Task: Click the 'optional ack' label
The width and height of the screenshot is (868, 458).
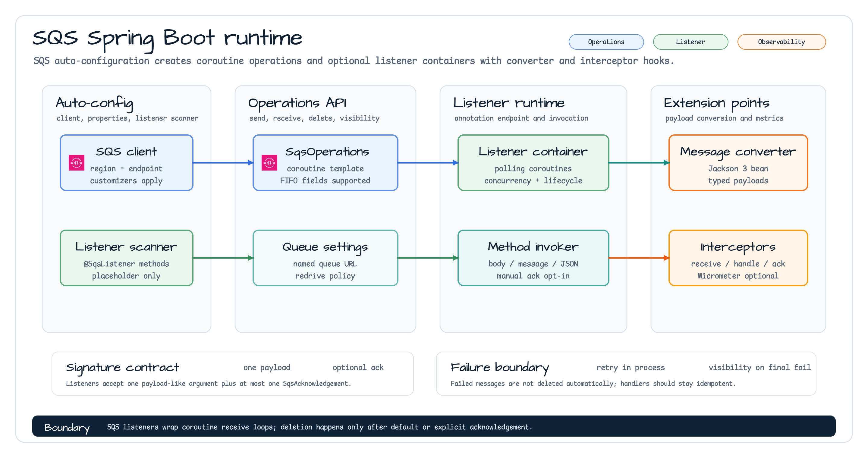Action: point(358,367)
